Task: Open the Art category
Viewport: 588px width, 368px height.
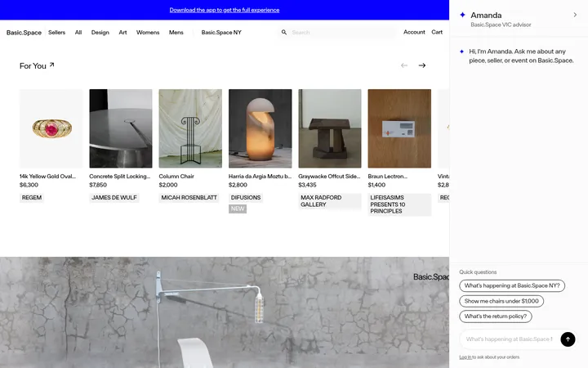Action: coord(122,32)
